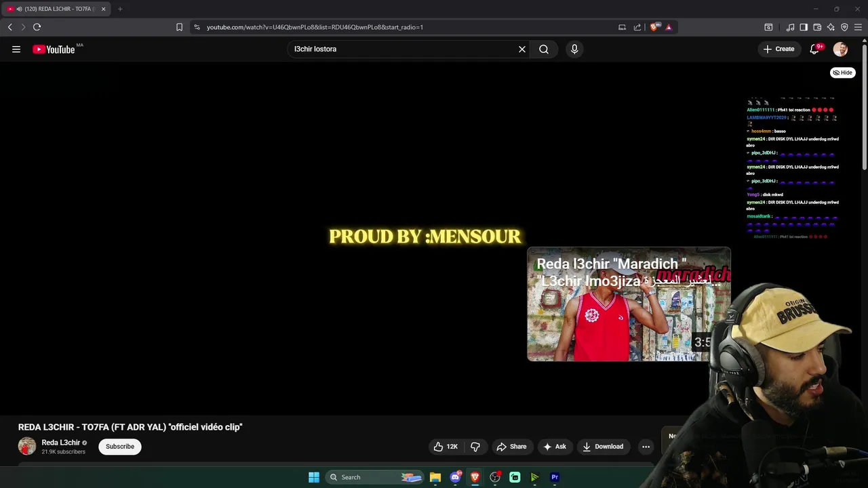
Task: Subscribe to Reda L3chir
Action: point(120,446)
